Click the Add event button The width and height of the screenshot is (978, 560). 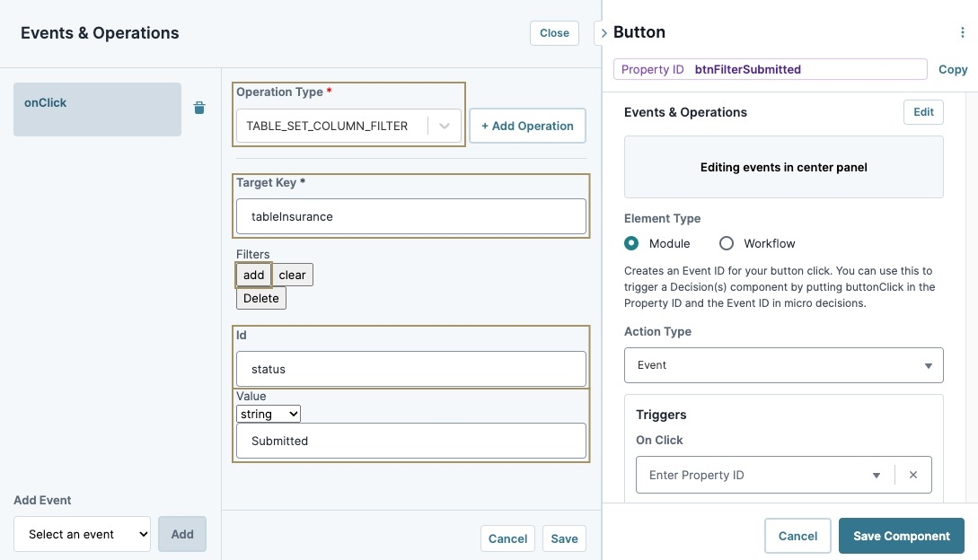182,534
